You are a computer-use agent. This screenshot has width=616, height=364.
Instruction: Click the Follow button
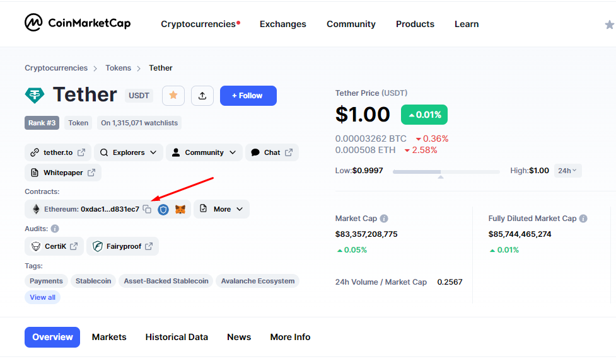[248, 95]
